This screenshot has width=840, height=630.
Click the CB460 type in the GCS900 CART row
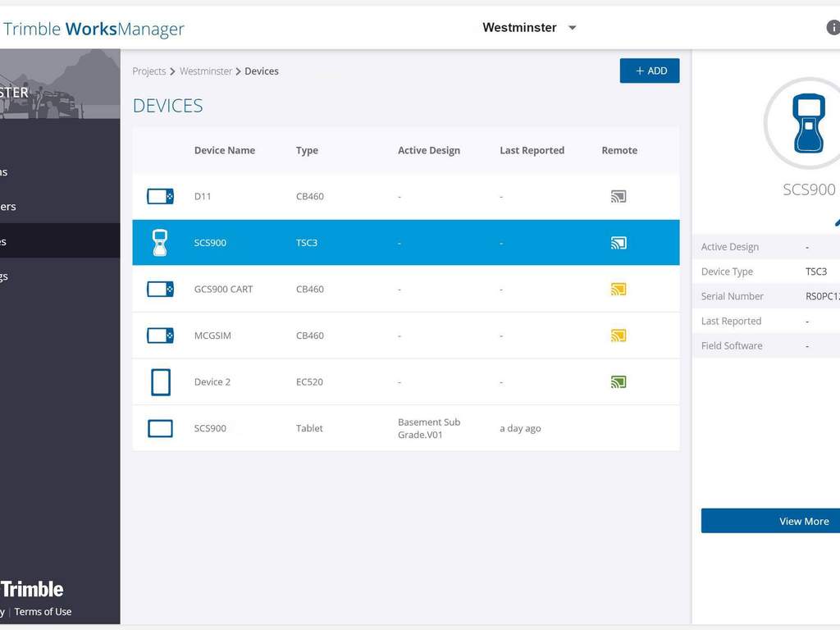[x=309, y=290]
